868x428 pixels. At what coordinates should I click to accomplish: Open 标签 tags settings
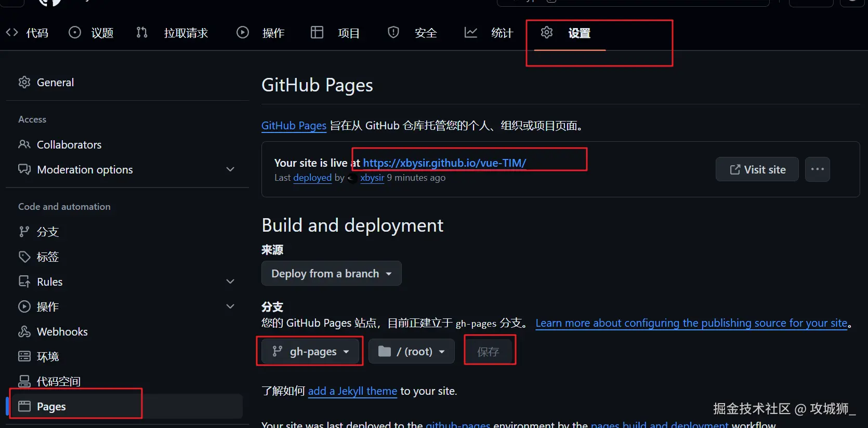[127, 257]
